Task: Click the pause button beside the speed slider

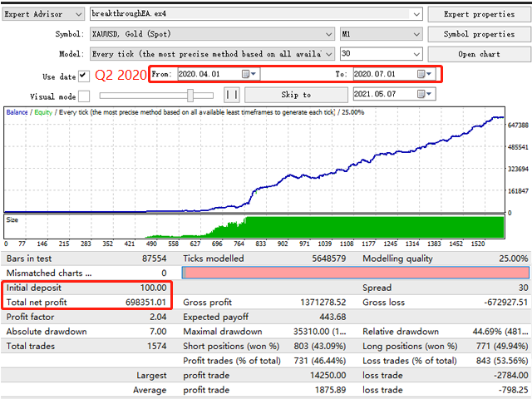Action: [232, 95]
